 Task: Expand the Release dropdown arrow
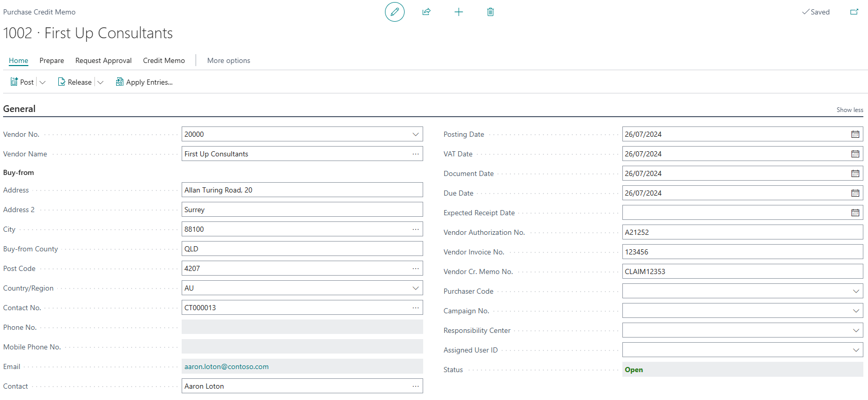pos(100,82)
